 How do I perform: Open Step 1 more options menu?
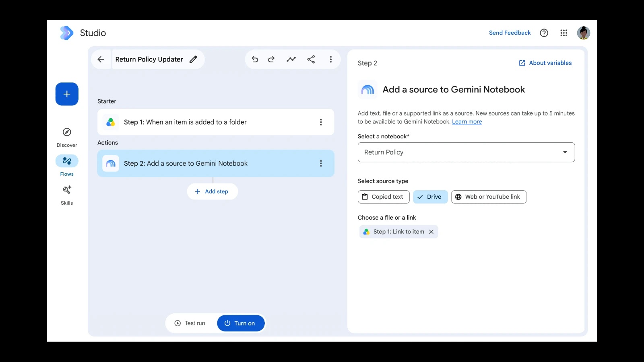pos(321,122)
